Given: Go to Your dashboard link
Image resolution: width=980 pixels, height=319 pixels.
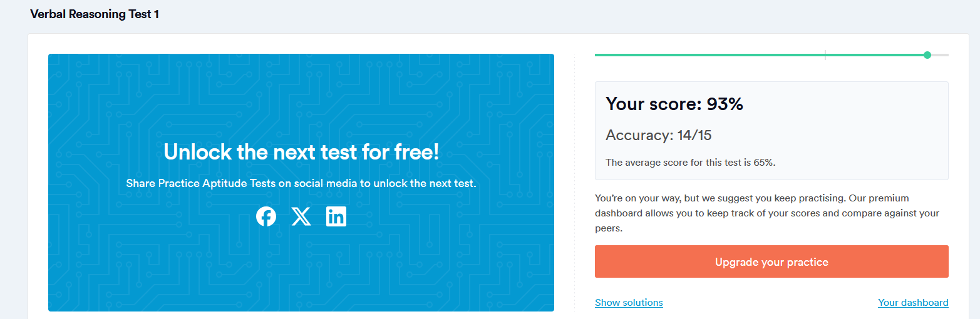Looking at the screenshot, I should pyautogui.click(x=913, y=303).
